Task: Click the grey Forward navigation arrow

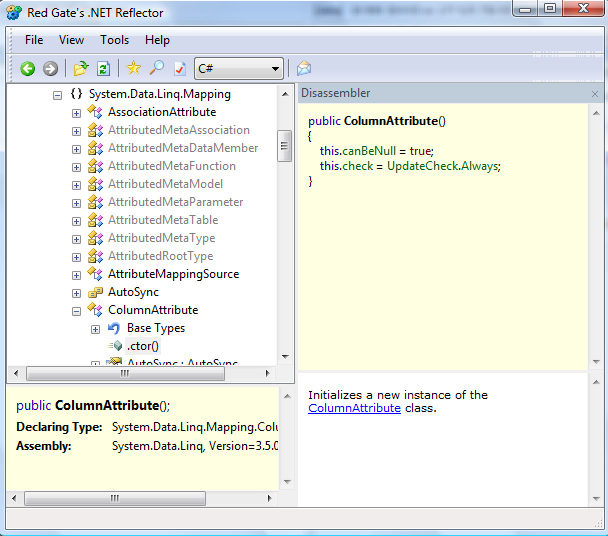Action: point(50,69)
